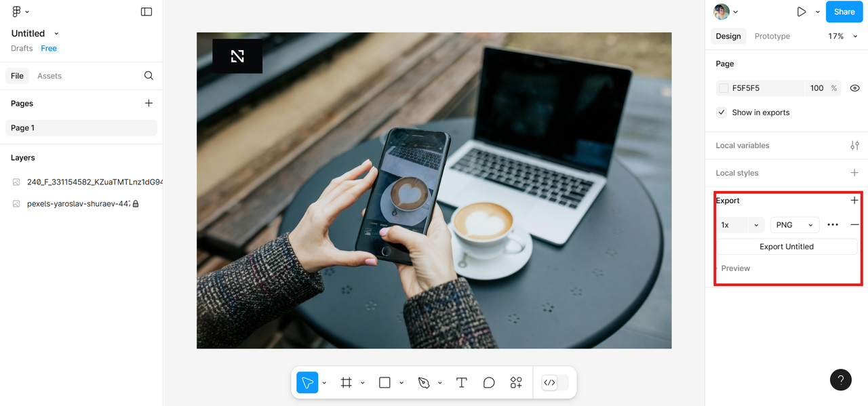
Task: Open present options chevron
Action: [817, 12]
